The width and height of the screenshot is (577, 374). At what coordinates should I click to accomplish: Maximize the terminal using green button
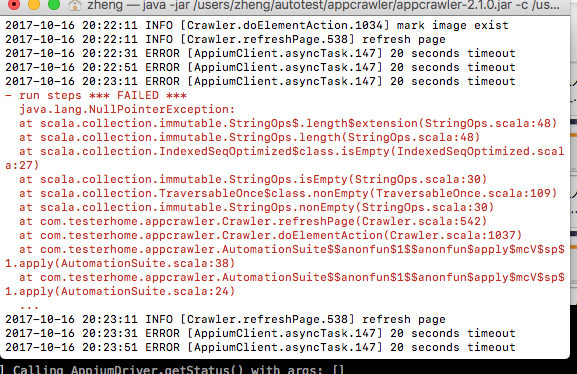point(54,4)
